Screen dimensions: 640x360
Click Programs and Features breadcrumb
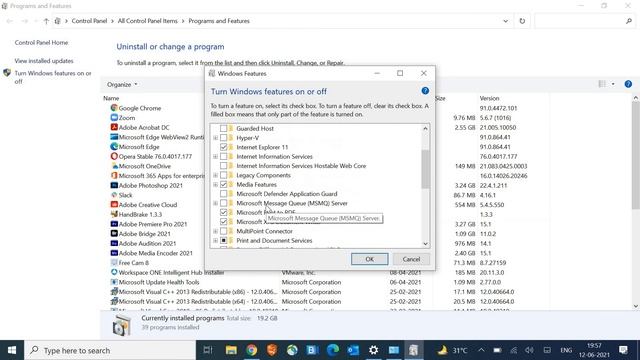click(x=219, y=21)
